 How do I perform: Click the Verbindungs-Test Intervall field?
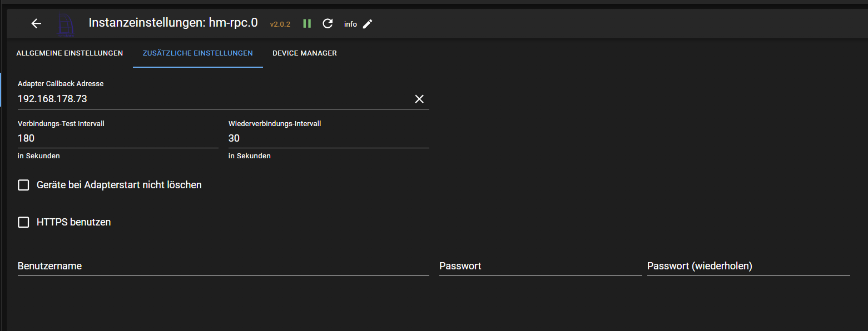click(117, 138)
